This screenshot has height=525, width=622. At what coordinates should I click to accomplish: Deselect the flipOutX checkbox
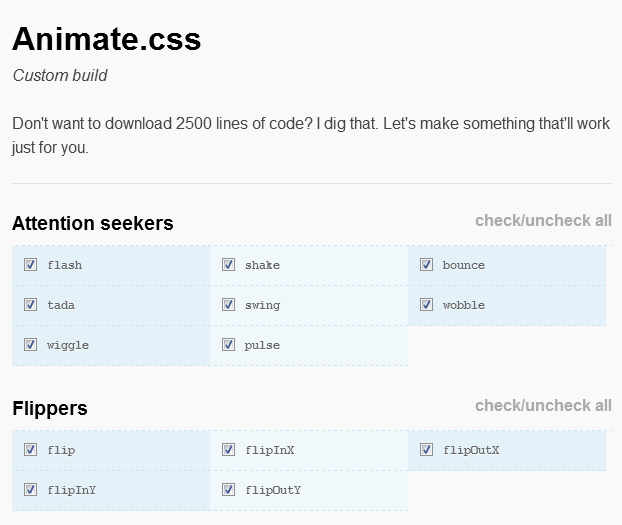pos(426,450)
